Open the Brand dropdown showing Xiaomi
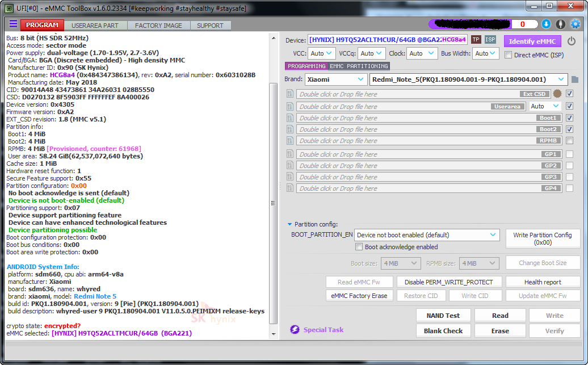This screenshot has width=588, height=365. 335,79
